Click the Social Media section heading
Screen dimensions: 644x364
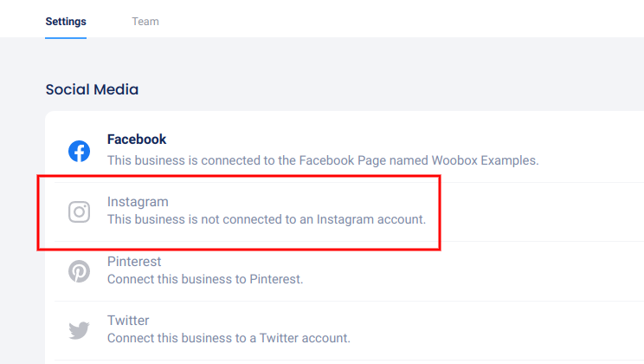[x=92, y=89]
